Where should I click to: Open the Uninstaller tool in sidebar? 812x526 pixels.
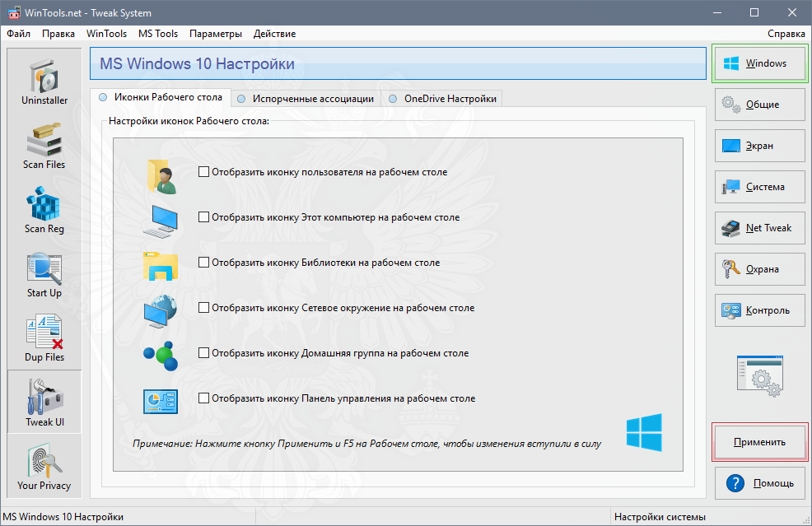(44, 81)
